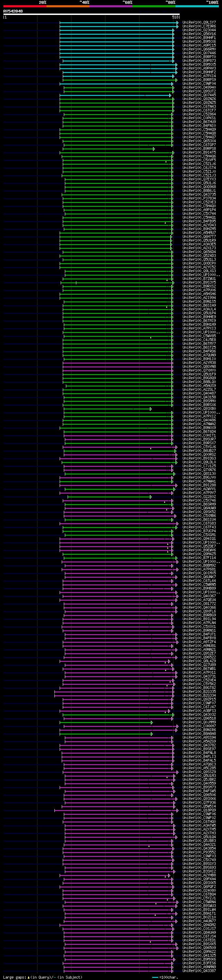Select the UniRef100_B9RPT0 label

click(x=199, y=57)
